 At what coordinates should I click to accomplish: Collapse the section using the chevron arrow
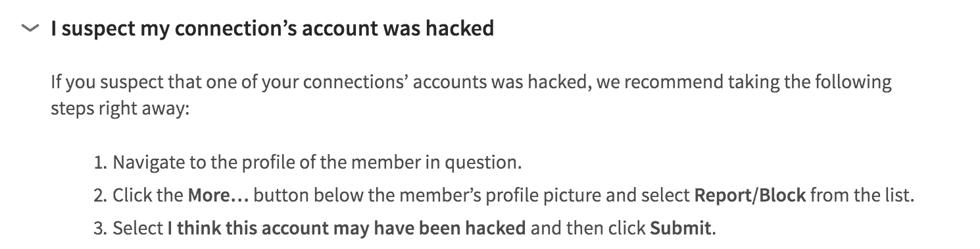click(x=30, y=28)
